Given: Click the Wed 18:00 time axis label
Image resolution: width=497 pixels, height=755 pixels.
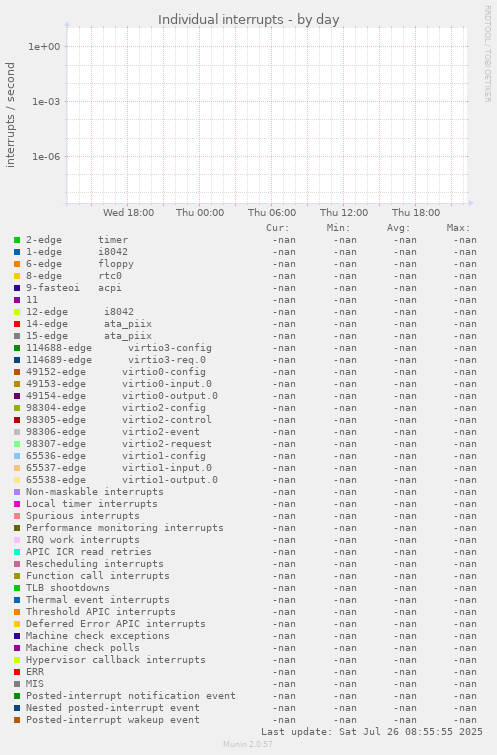Looking at the screenshot, I should click(128, 212).
